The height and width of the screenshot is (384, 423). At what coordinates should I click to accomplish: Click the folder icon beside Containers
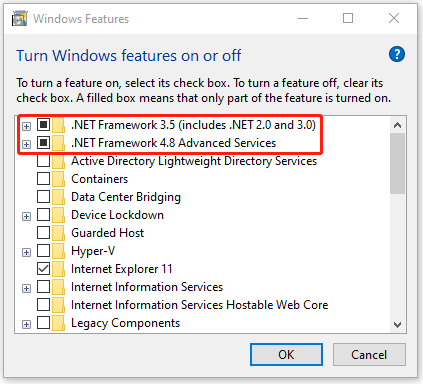point(59,179)
